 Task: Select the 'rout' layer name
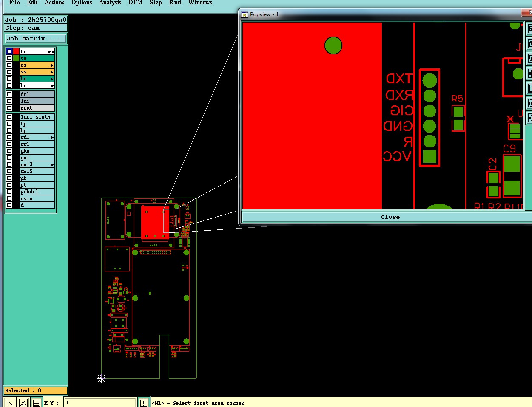(x=37, y=108)
